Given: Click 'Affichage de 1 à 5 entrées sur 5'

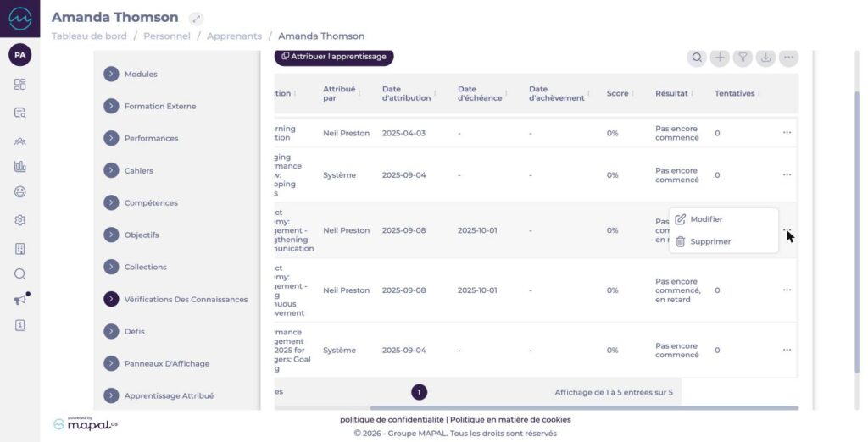Looking at the screenshot, I should pyautogui.click(x=614, y=392).
